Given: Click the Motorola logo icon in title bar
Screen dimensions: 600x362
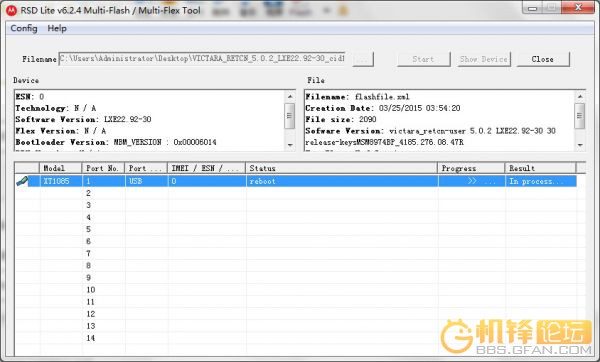Looking at the screenshot, I should tap(11, 10).
